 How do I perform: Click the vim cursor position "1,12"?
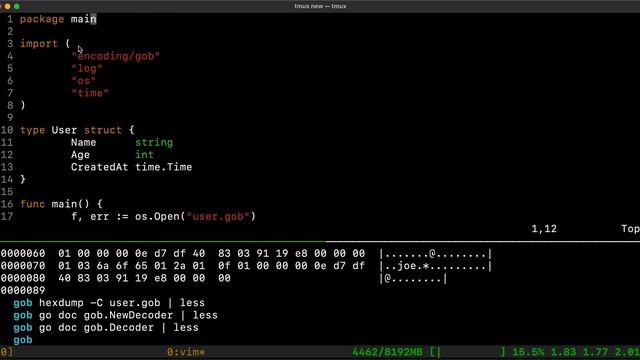point(544,229)
